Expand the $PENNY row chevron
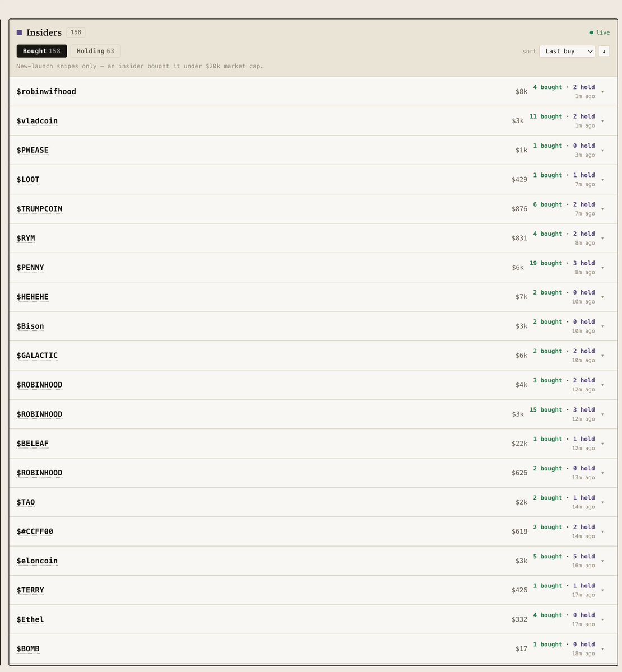The width and height of the screenshot is (622, 672). 602,268
